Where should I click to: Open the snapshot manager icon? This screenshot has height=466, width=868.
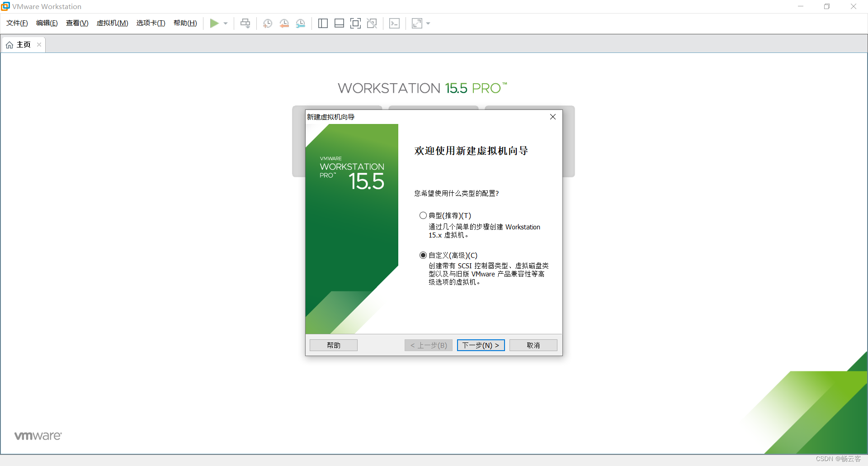point(301,24)
